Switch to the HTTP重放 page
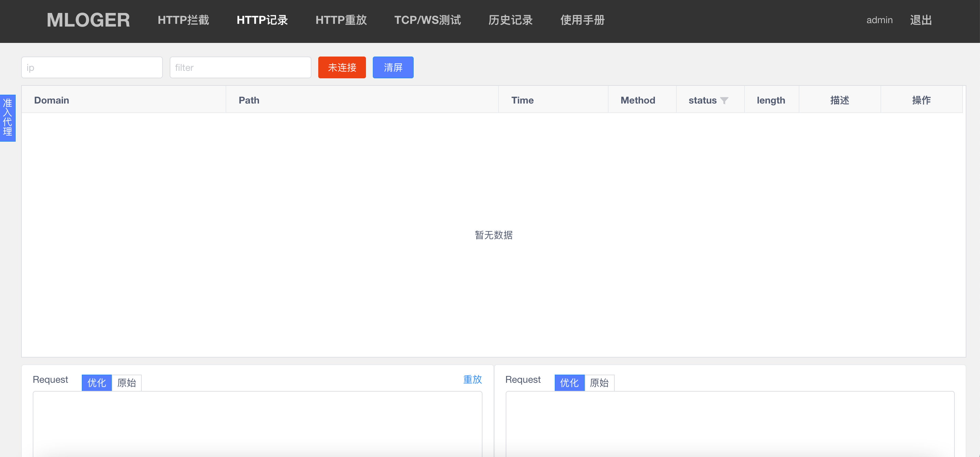The width and height of the screenshot is (980, 457). tap(341, 20)
